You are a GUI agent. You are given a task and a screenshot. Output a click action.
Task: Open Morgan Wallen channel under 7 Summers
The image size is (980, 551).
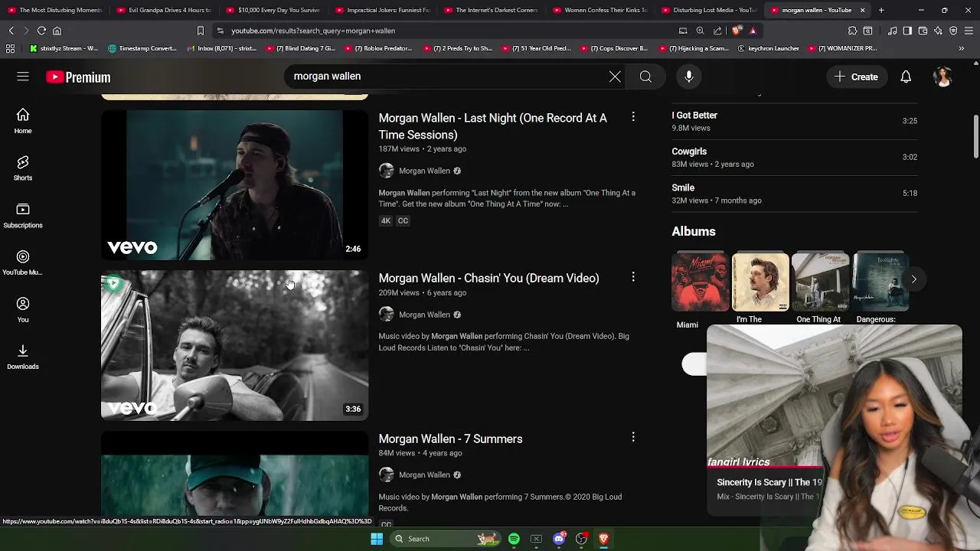point(424,474)
